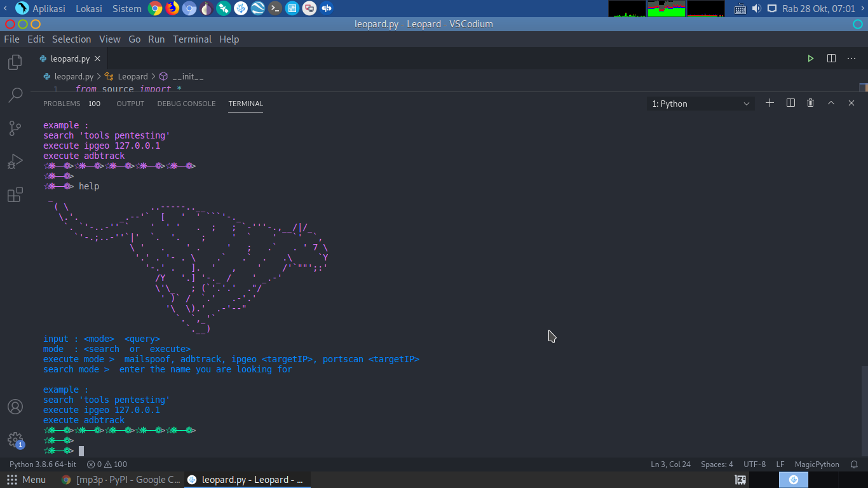Switch to the PROBLEMS panel tab
Image resolution: width=868 pixels, height=488 pixels.
pyautogui.click(x=62, y=104)
